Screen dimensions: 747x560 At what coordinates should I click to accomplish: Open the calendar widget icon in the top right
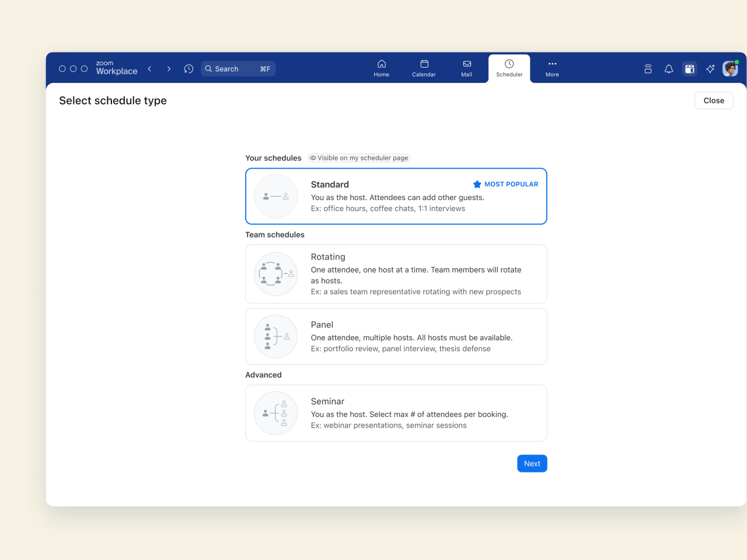[689, 69]
